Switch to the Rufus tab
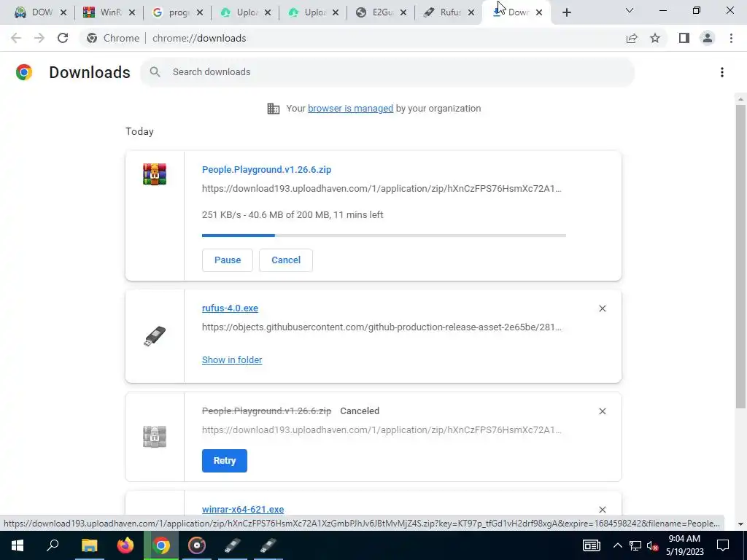Viewport: 747px width, 560px height. coord(449,12)
